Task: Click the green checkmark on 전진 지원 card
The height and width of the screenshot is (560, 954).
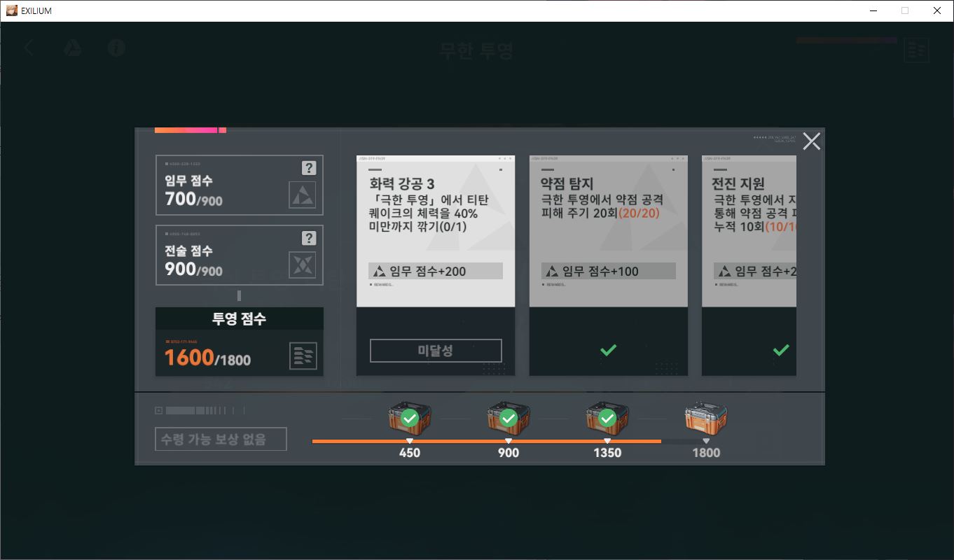Action: pos(780,350)
